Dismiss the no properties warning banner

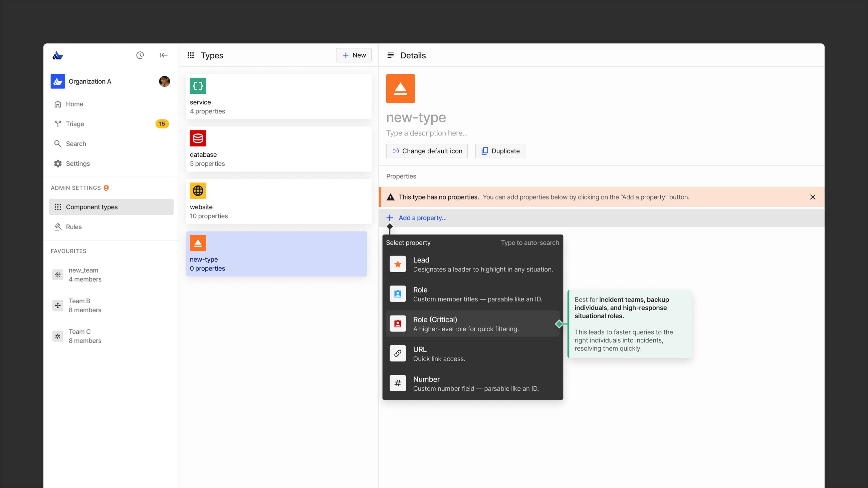coord(812,197)
